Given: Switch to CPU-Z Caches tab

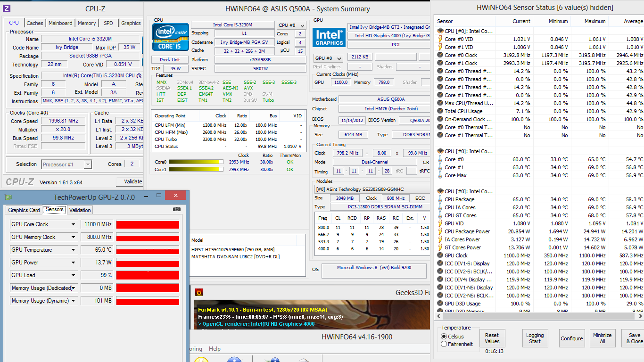Looking at the screenshot, I should click(x=35, y=23).
